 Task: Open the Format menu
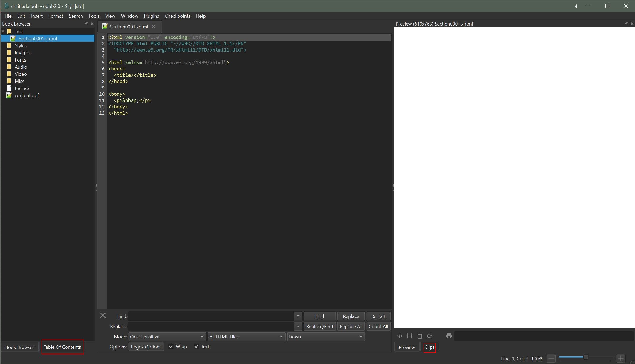56,16
